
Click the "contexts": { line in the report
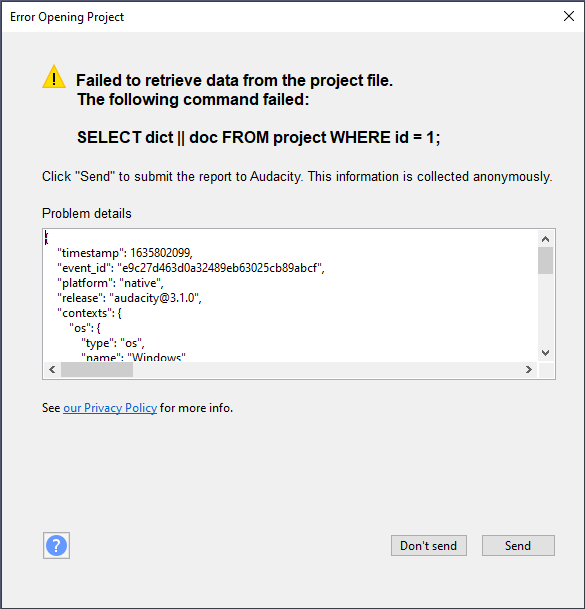coord(89,313)
